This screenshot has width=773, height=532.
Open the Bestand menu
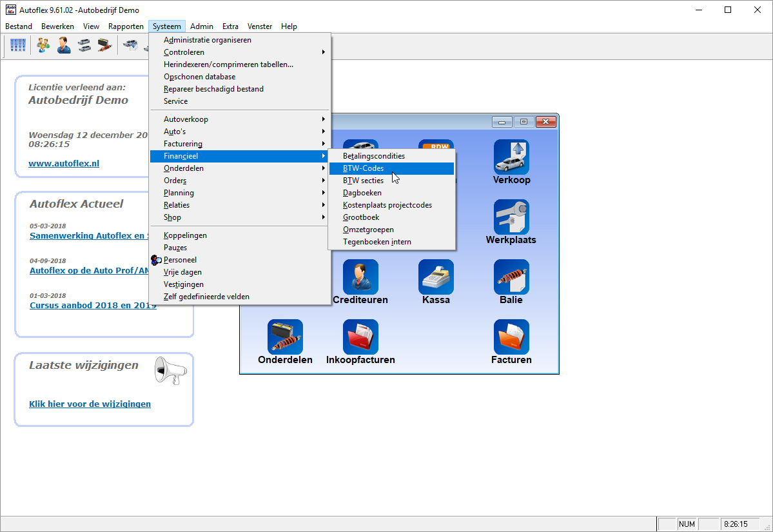(x=19, y=26)
